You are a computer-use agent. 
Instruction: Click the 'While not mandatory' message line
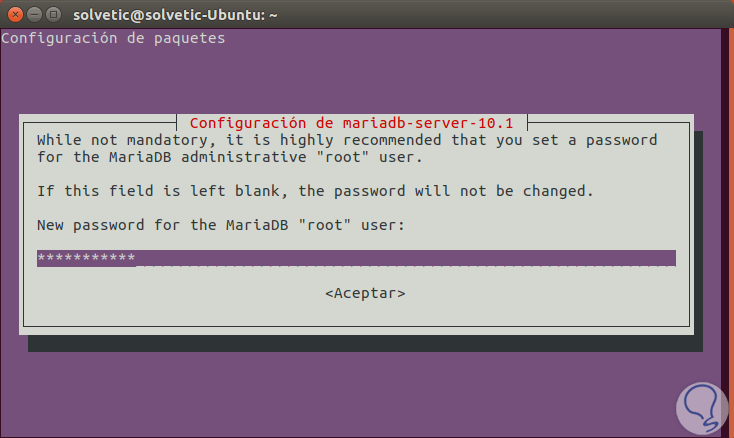point(347,140)
